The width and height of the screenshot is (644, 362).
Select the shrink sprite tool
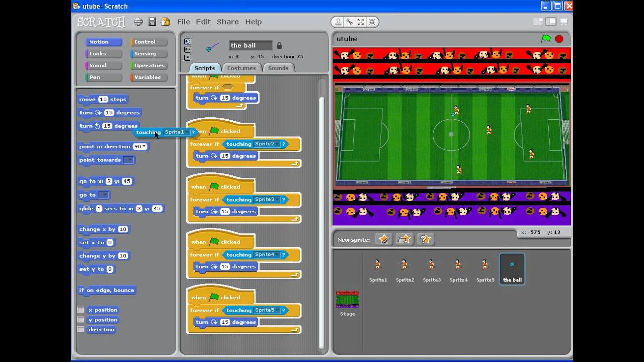coord(372,22)
